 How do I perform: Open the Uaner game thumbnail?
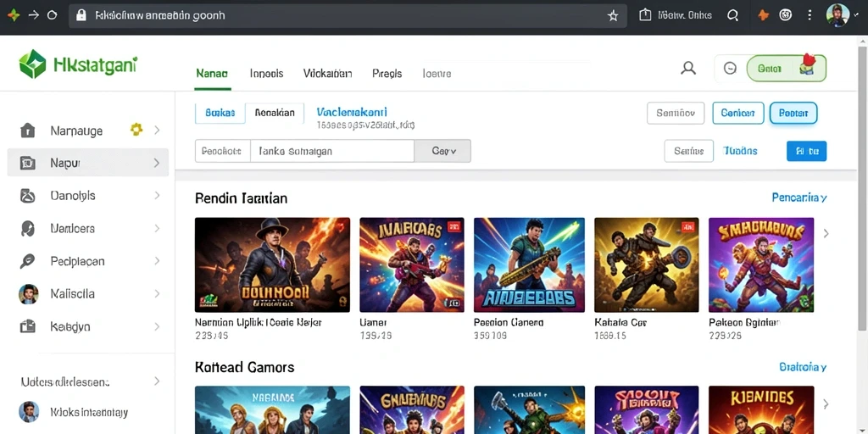(412, 264)
